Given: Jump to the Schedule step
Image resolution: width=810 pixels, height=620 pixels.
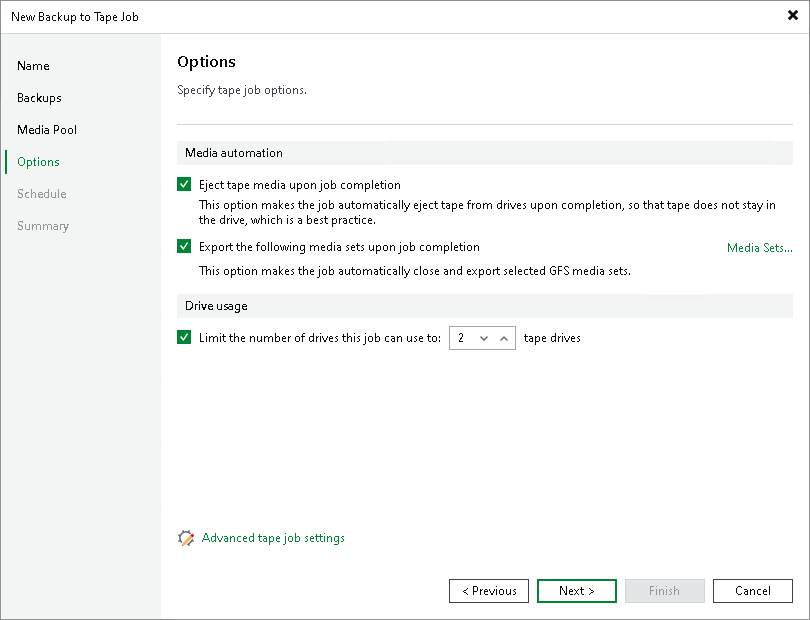Looking at the screenshot, I should 42,194.
